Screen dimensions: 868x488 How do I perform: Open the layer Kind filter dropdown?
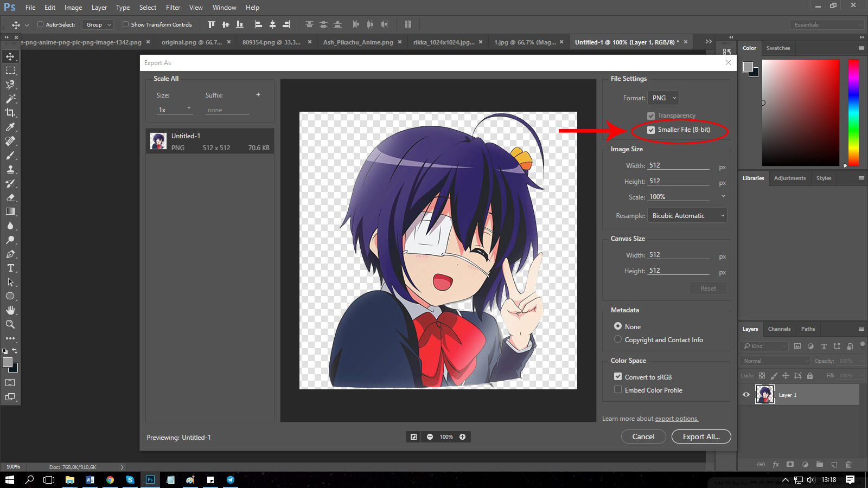[764, 346]
